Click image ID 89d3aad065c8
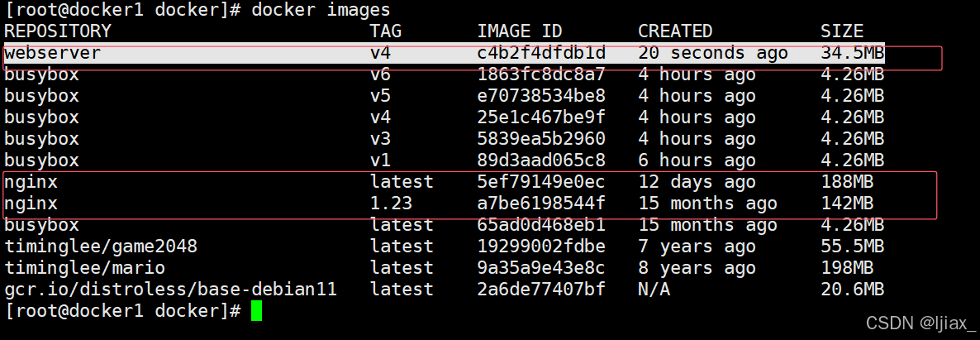 pyautogui.click(x=541, y=160)
